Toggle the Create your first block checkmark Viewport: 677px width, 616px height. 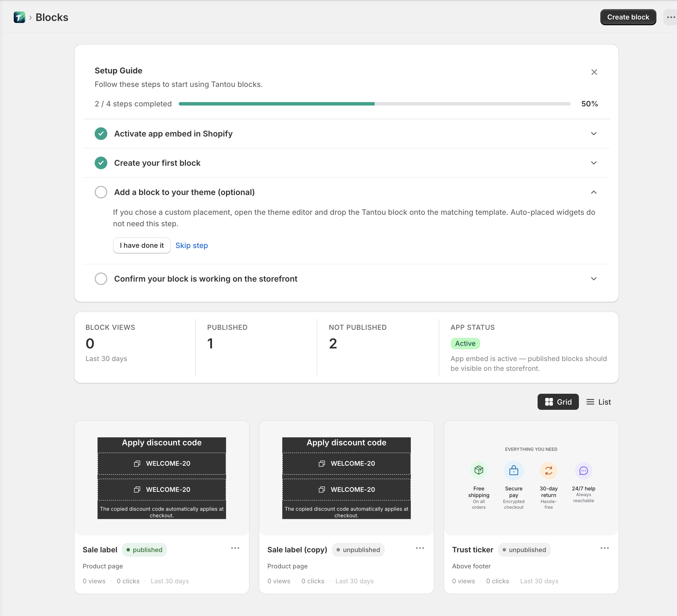101,163
